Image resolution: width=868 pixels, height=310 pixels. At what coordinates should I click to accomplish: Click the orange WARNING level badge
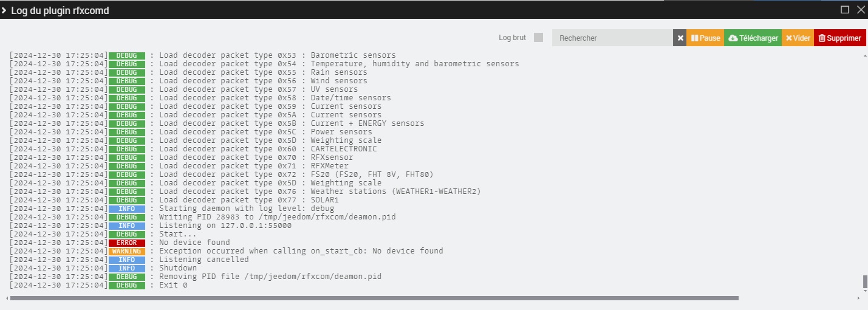[x=127, y=251]
